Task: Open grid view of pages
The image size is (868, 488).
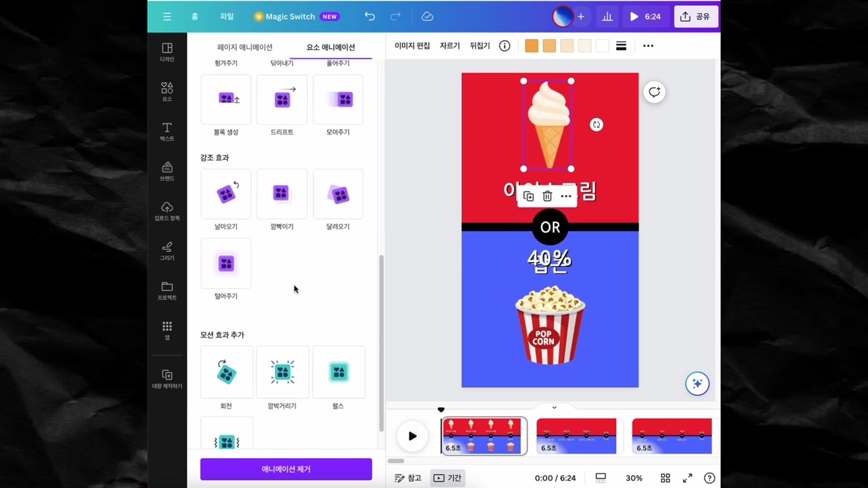Action: coord(665,478)
